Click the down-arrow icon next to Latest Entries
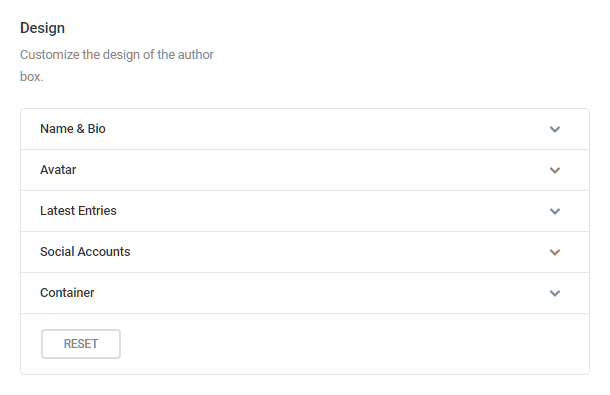 click(x=555, y=211)
